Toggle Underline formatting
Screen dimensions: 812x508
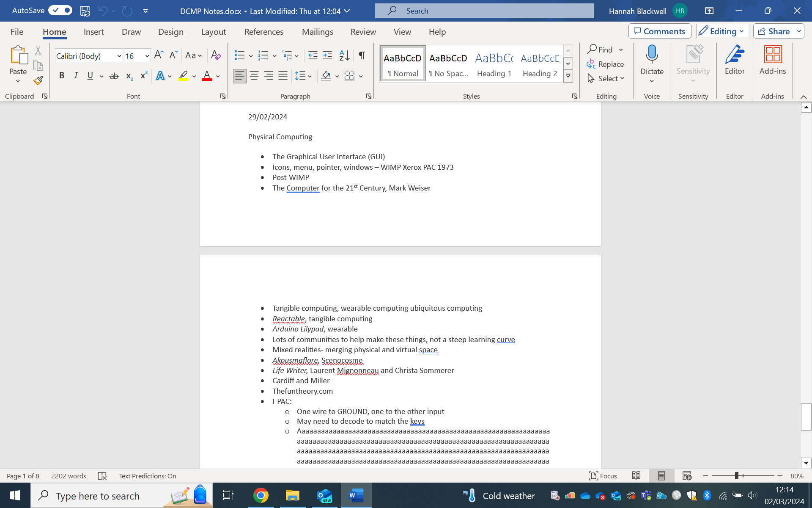coord(90,76)
